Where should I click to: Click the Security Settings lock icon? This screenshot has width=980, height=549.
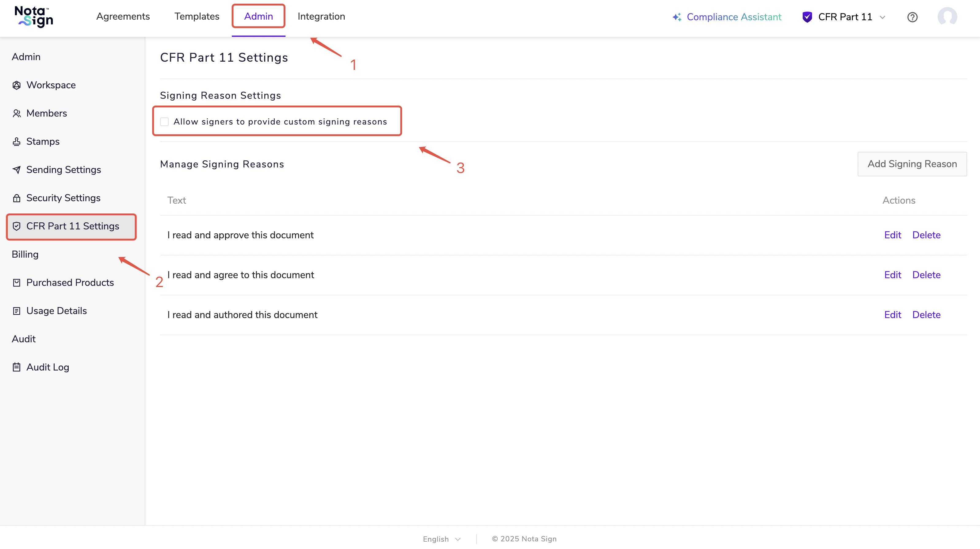(x=16, y=198)
